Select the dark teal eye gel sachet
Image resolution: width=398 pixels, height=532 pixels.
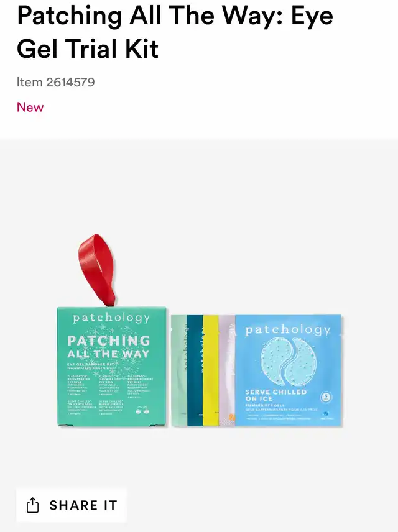tap(195, 370)
